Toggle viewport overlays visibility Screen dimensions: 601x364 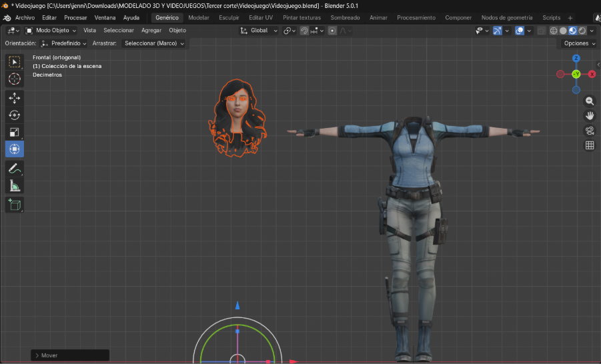click(x=520, y=31)
